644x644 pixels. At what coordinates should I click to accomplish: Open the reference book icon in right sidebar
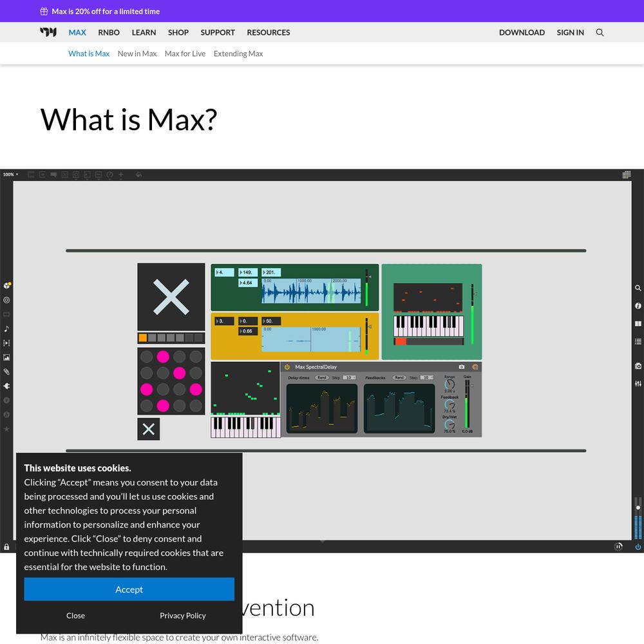pyautogui.click(x=638, y=324)
